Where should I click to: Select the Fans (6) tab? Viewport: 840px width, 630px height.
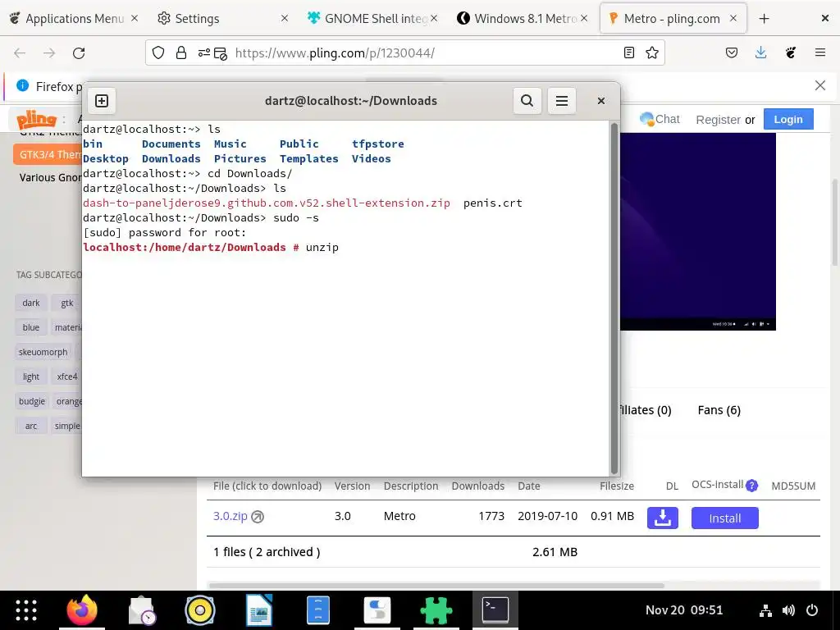[719, 410]
